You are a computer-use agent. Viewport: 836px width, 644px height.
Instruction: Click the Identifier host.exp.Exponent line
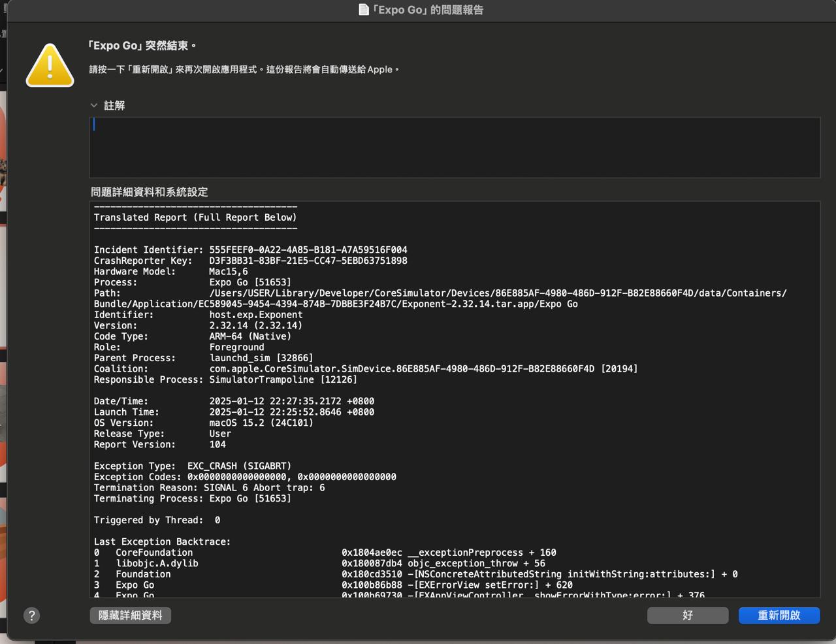tap(199, 315)
